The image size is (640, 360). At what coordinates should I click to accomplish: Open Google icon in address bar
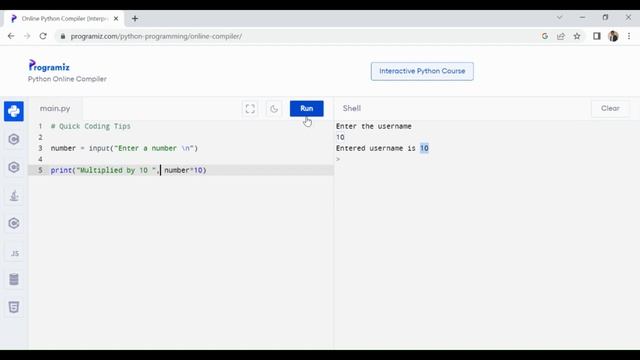coord(545,36)
